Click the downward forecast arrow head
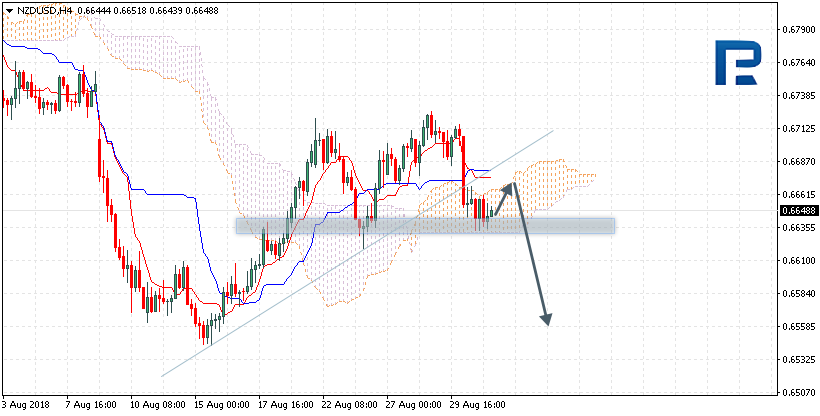 click(546, 319)
